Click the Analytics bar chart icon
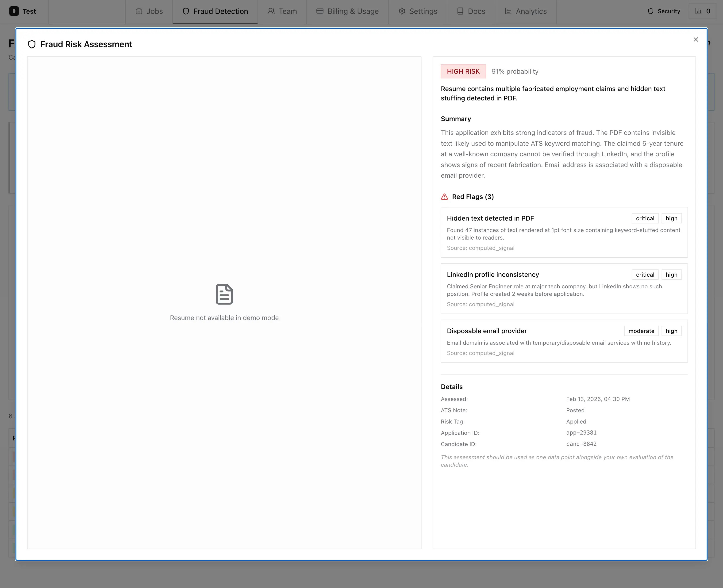 [x=508, y=11]
